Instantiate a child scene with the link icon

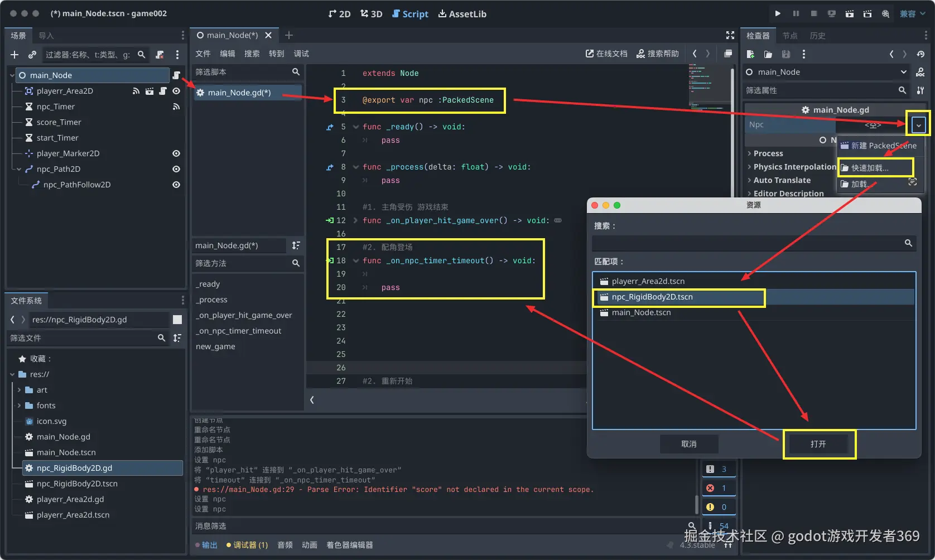(32, 55)
